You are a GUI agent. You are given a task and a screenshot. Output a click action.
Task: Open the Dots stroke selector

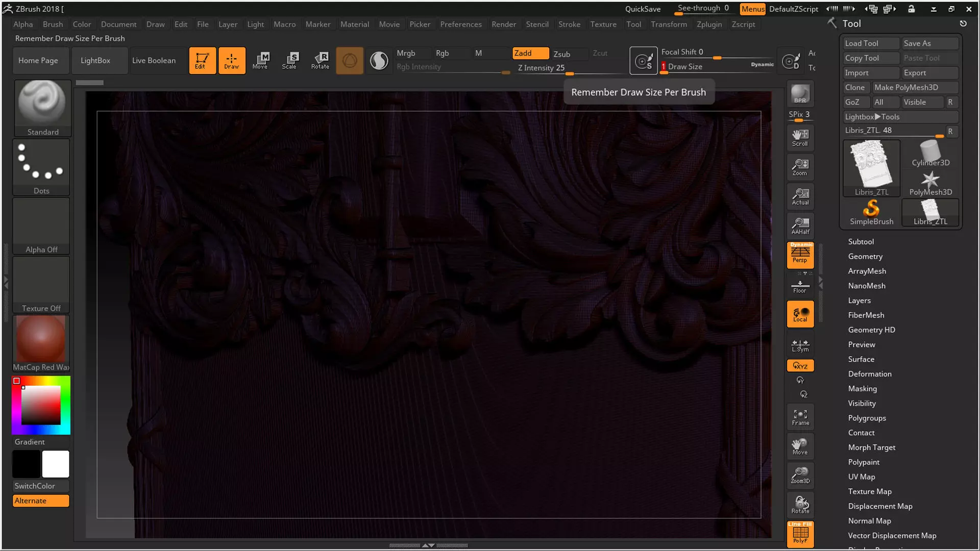[x=41, y=167]
